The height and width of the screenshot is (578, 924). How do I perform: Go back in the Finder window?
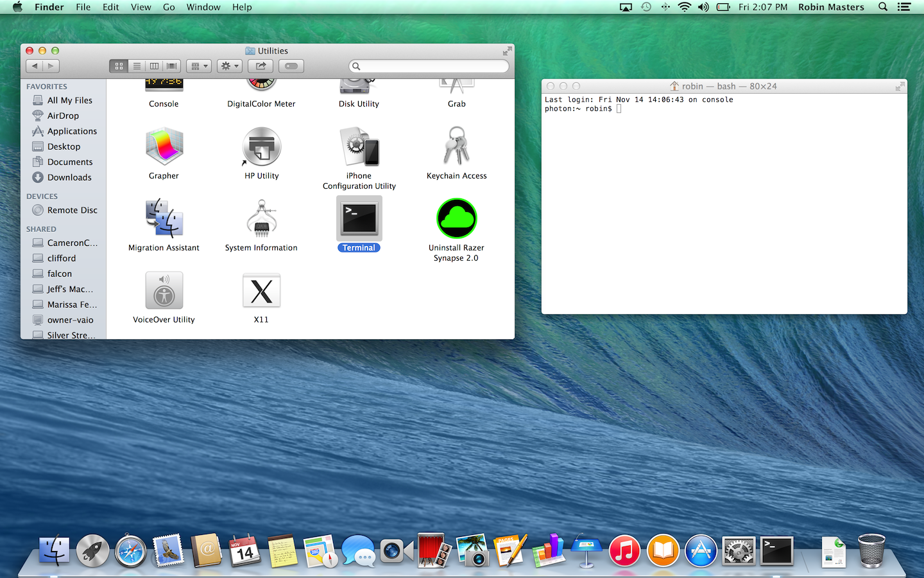click(35, 66)
